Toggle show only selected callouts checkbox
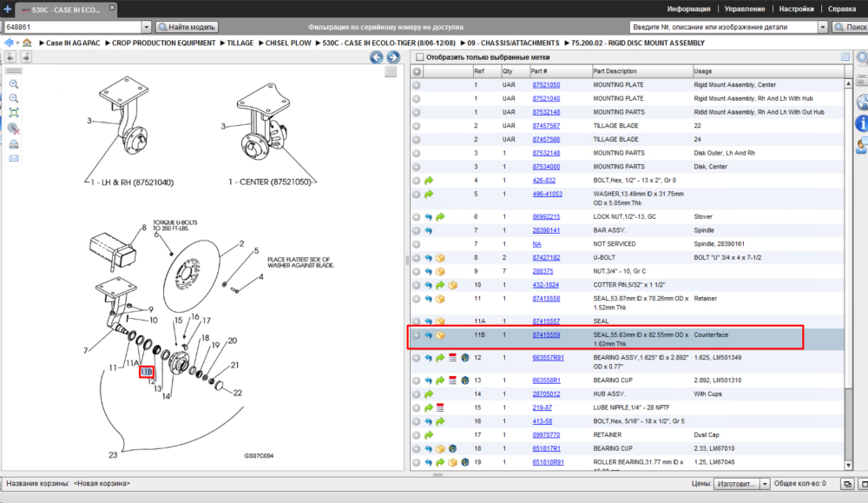This screenshot has width=868, height=503. click(x=419, y=57)
